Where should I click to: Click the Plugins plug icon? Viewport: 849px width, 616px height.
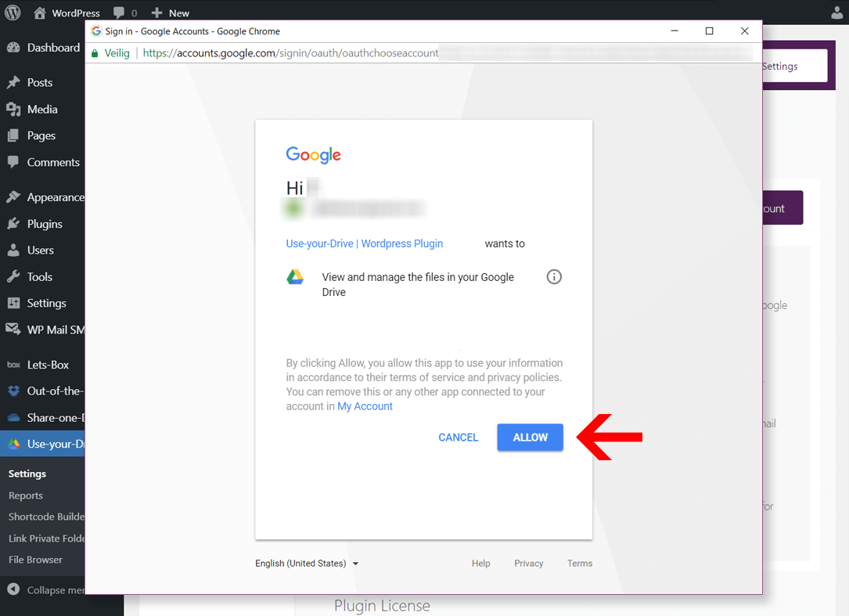pyautogui.click(x=13, y=224)
